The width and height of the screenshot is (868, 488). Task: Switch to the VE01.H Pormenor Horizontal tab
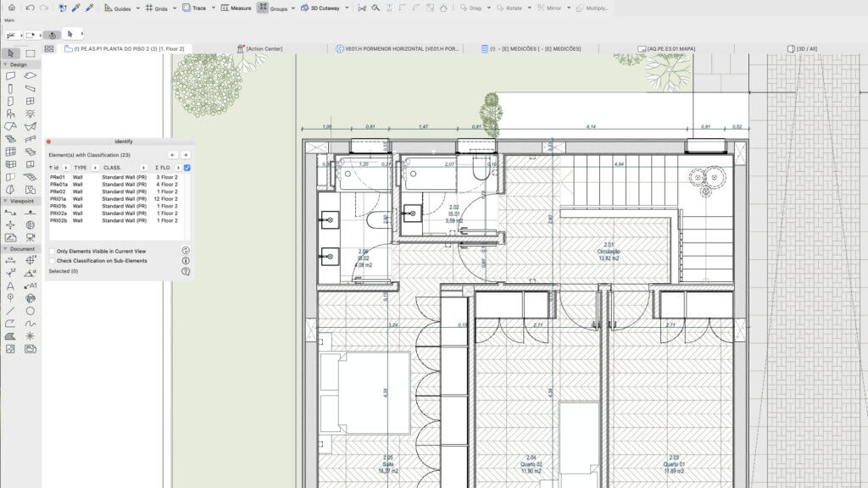(398, 48)
